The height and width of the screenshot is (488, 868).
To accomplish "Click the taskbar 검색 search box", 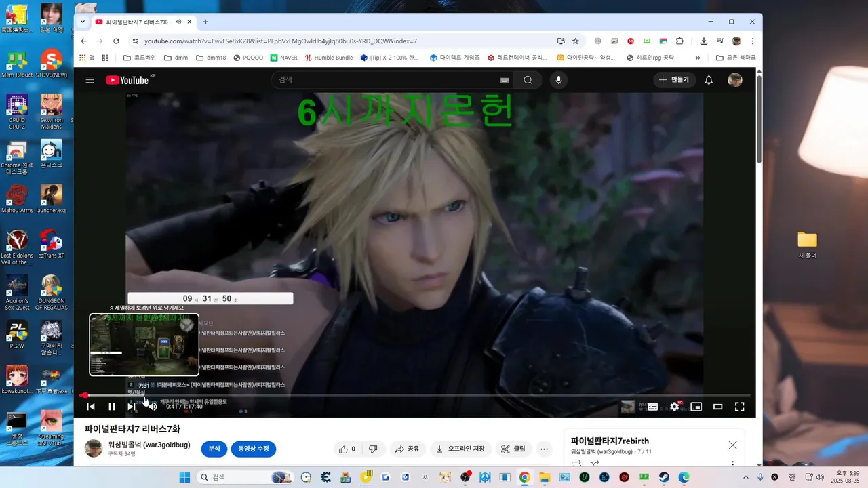I will pos(245,477).
